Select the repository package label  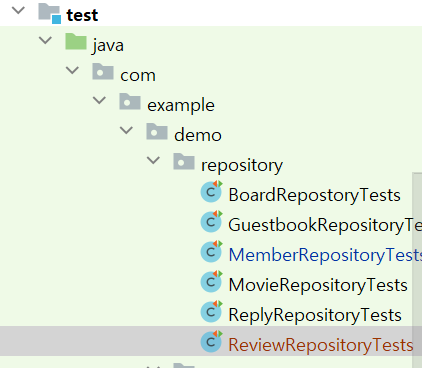point(242,166)
